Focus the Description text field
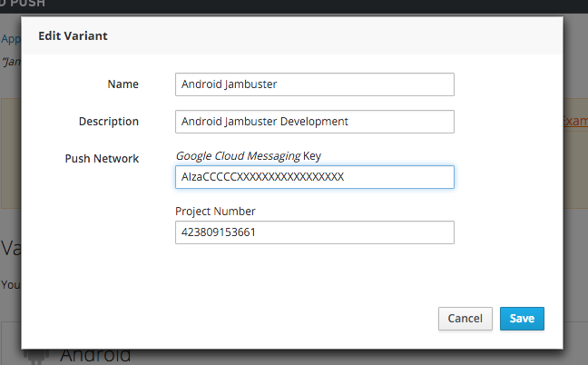Viewport: 588px width, 365px height. point(314,122)
